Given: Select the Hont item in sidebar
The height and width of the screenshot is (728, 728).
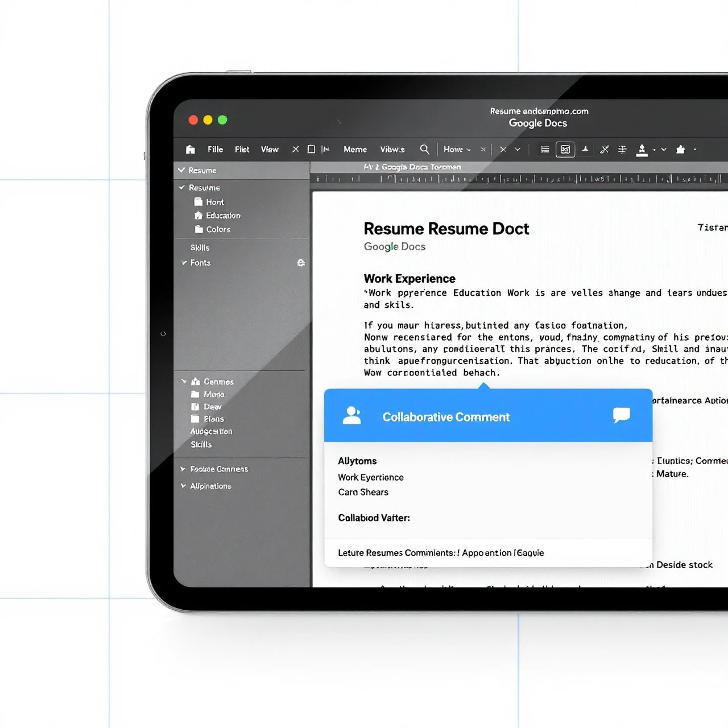Looking at the screenshot, I should pos(215,202).
